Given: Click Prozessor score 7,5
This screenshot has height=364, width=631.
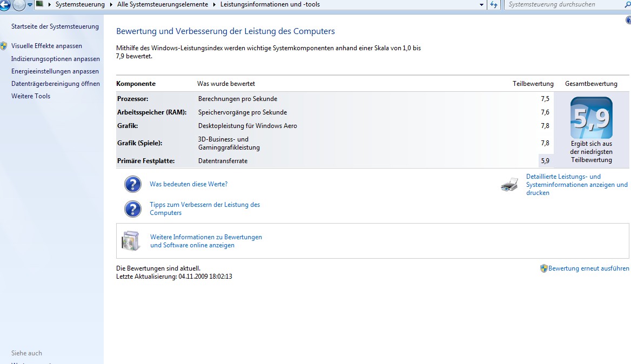Looking at the screenshot, I should (x=545, y=99).
